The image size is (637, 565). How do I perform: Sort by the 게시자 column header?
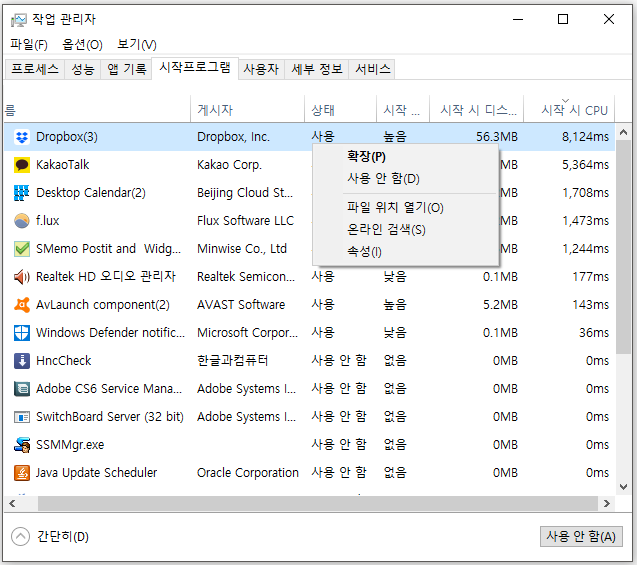pyautogui.click(x=247, y=109)
